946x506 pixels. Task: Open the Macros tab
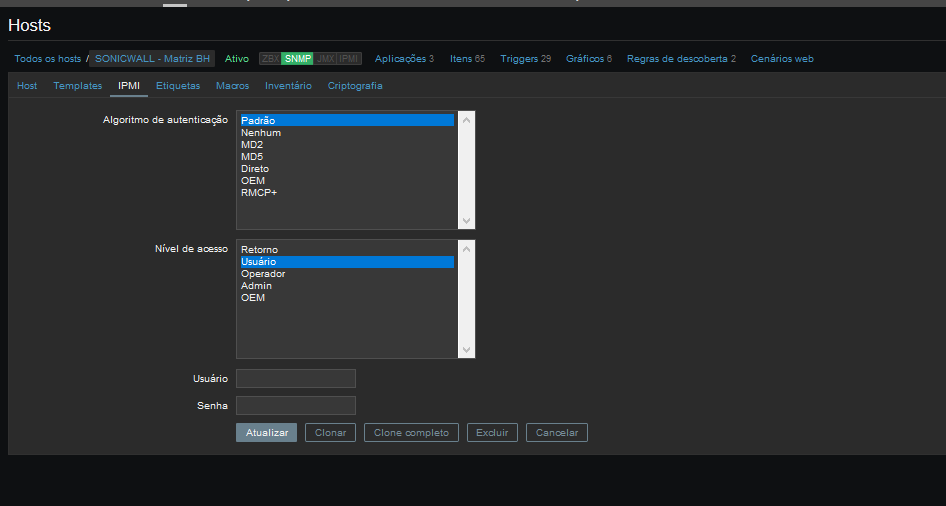point(232,86)
